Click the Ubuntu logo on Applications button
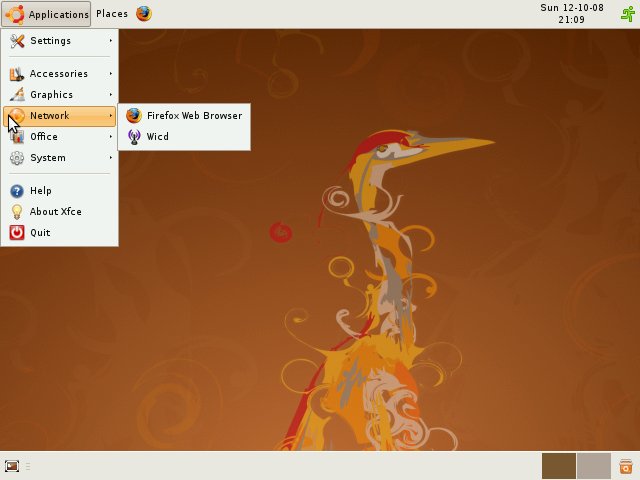Image resolution: width=640 pixels, height=480 pixels. [x=15, y=14]
